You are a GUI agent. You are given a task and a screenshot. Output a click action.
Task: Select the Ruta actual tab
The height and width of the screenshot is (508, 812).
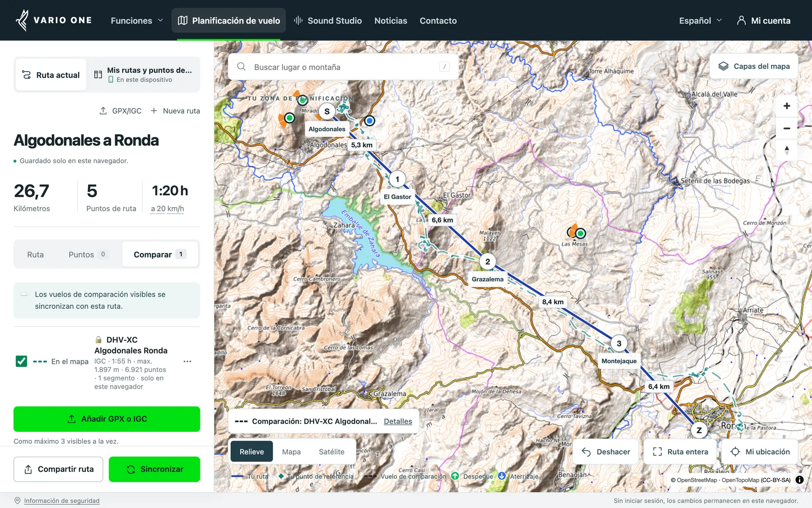point(51,75)
